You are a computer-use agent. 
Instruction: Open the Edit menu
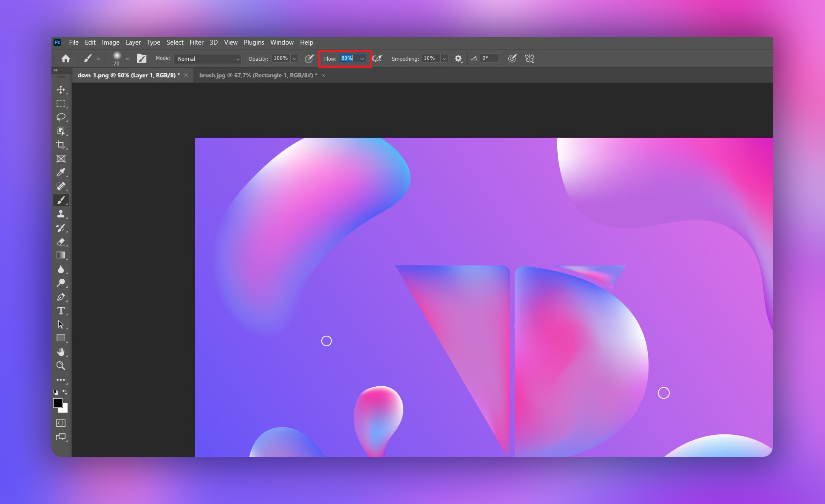pos(90,42)
